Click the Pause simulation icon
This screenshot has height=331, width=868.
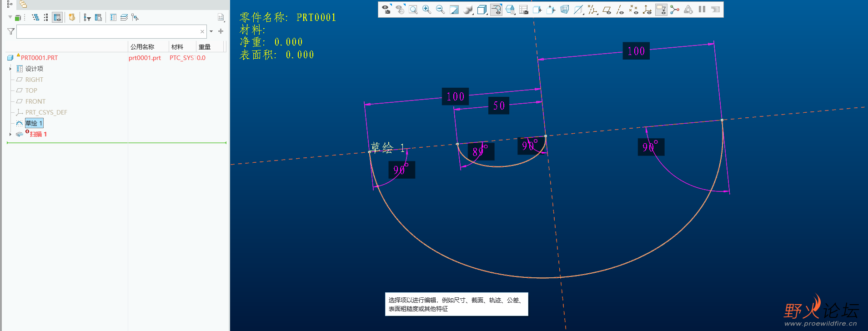(x=702, y=9)
